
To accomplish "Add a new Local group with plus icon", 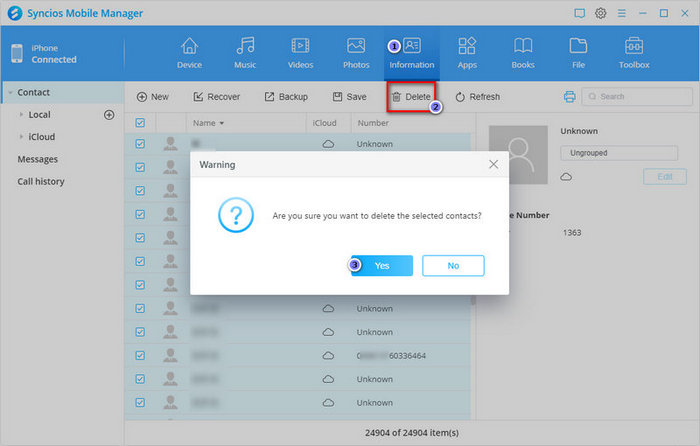I will click(109, 115).
